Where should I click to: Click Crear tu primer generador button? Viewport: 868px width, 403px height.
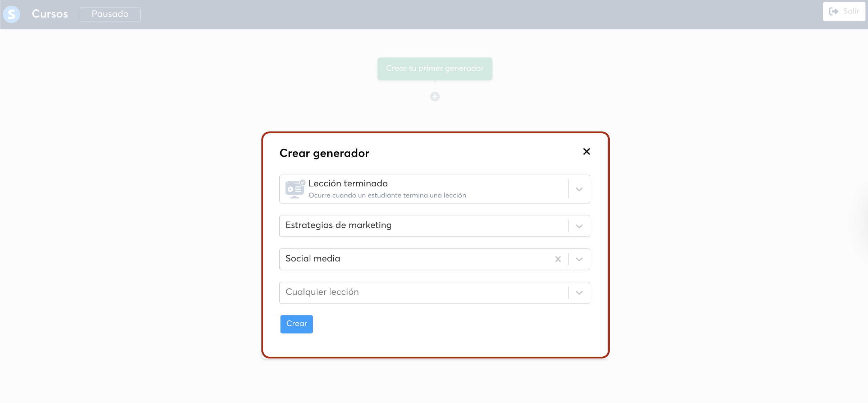(434, 69)
